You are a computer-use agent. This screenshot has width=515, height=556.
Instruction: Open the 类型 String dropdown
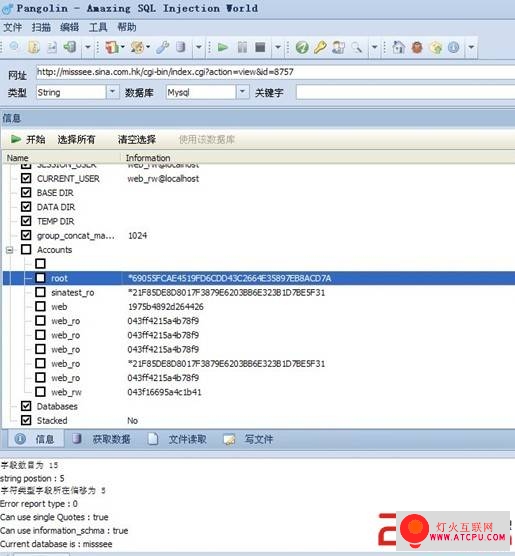click(x=112, y=92)
